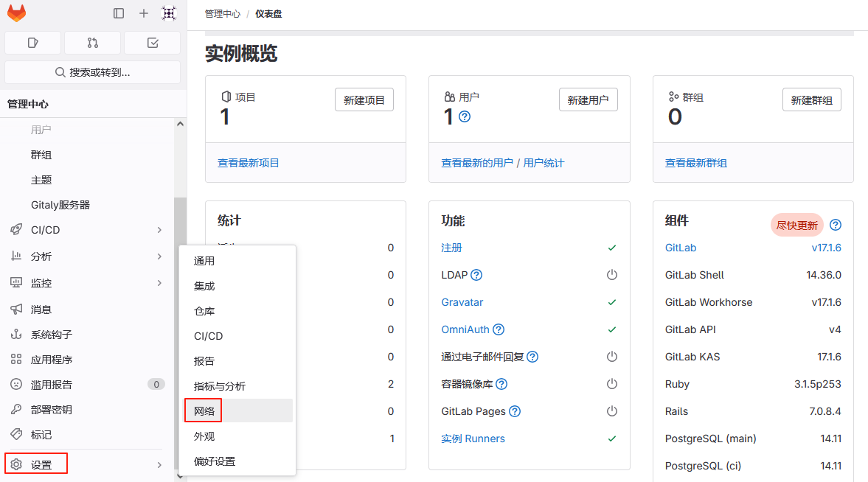Expand the 分析 sidebar section

(x=159, y=256)
